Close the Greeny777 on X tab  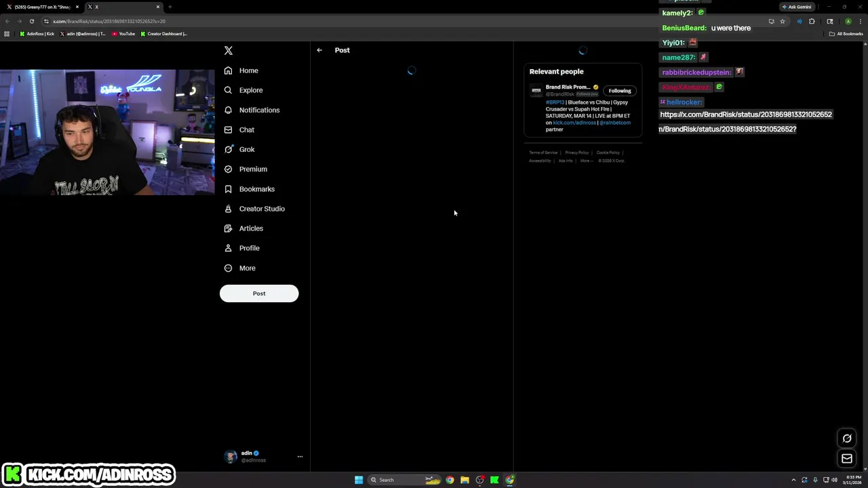[x=77, y=7]
